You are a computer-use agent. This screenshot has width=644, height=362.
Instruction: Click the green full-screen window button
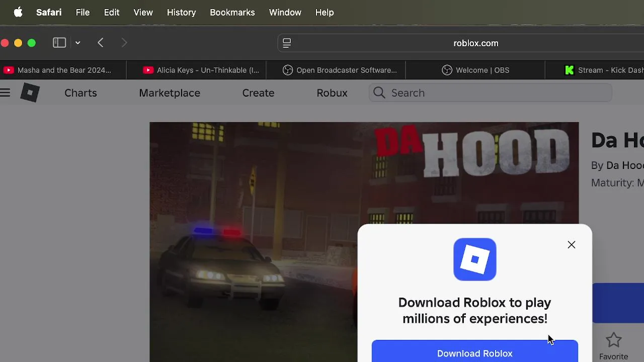(32, 43)
